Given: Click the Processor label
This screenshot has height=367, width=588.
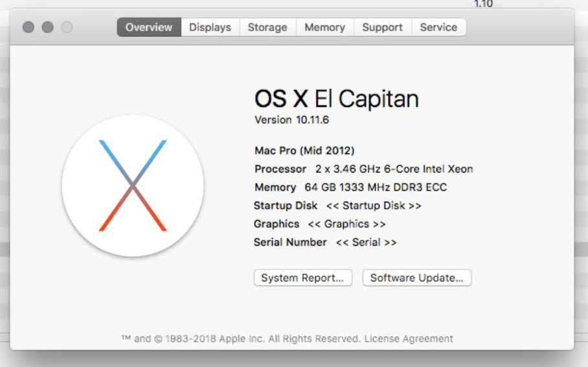Looking at the screenshot, I should pos(280,169).
